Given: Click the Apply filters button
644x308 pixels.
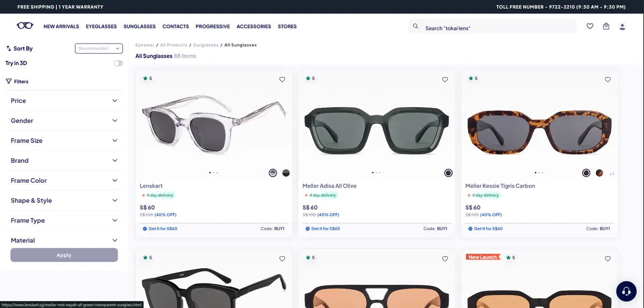Looking at the screenshot, I should point(64,255).
